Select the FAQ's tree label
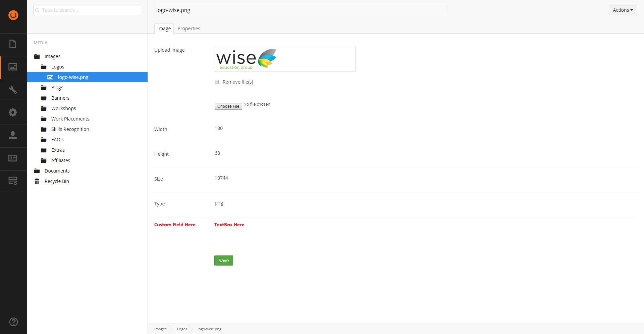This screenshot has height=334, width=644. [x=57, y=140]
